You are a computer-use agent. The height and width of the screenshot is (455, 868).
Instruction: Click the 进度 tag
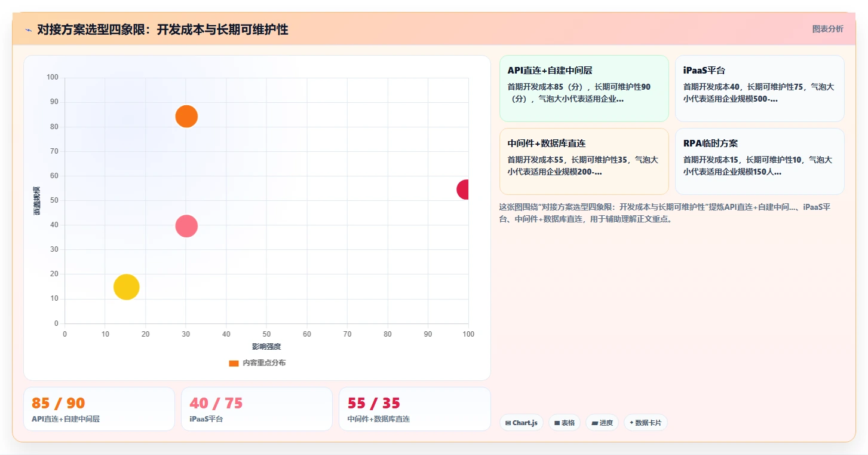point(602,423)
